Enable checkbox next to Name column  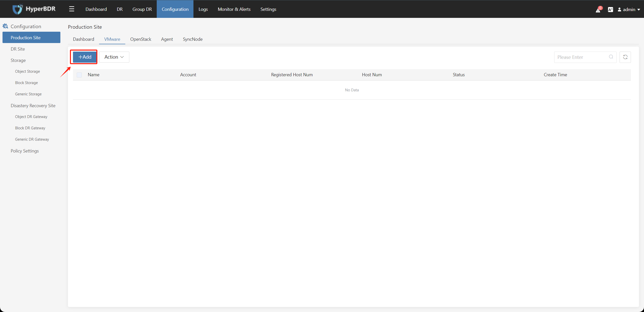pyautogui.click(x=79, y=74)
